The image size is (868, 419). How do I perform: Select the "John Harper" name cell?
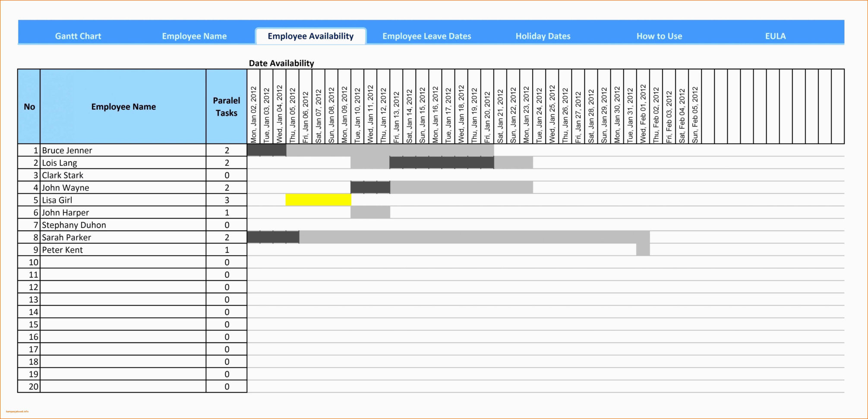click(x=123, y=213)
